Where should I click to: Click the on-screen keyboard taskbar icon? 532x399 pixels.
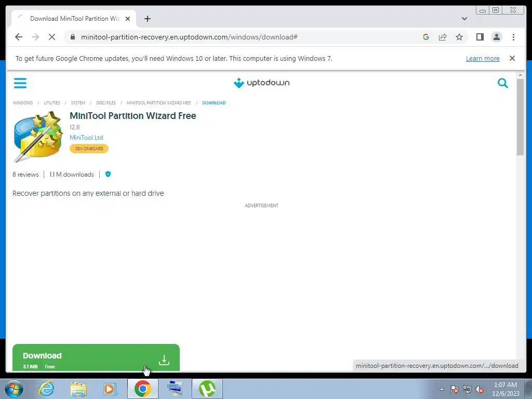coord(175,389)
